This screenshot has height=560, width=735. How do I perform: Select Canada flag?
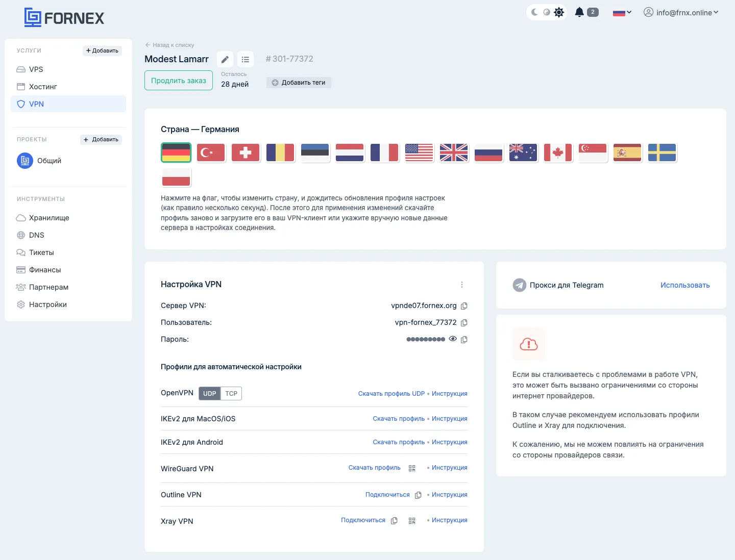click(558, 152)
